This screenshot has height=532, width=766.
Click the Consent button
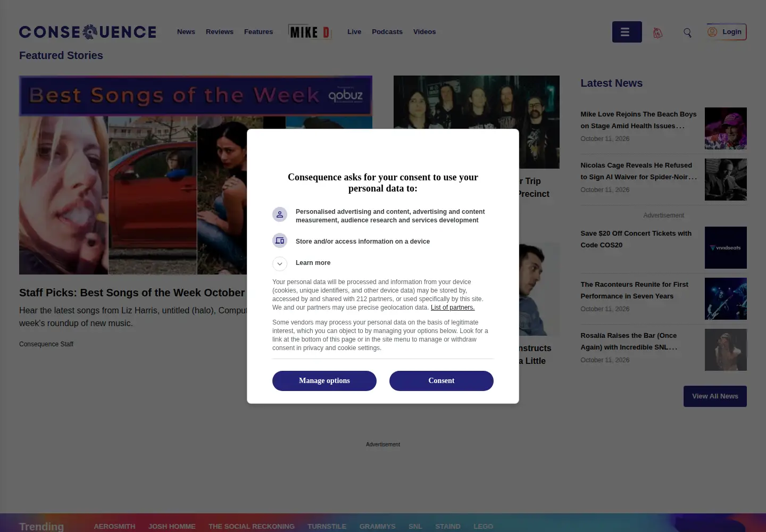(442, 381)
